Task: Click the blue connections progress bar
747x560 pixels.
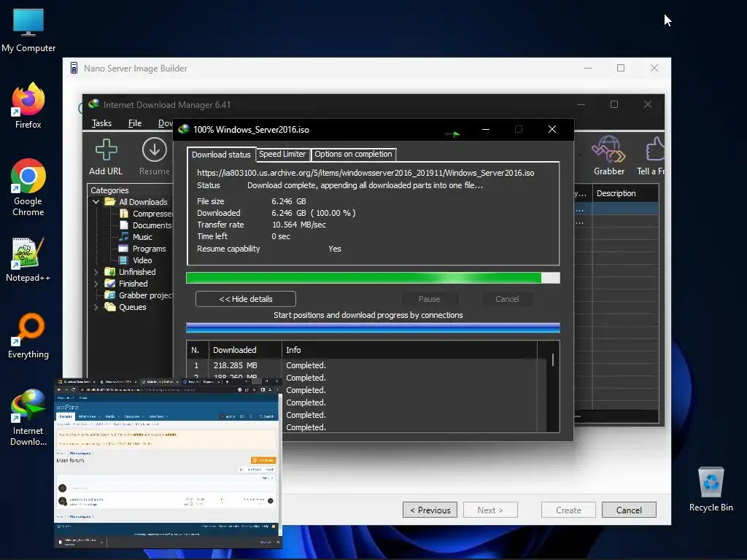Action: click(373, 327)
